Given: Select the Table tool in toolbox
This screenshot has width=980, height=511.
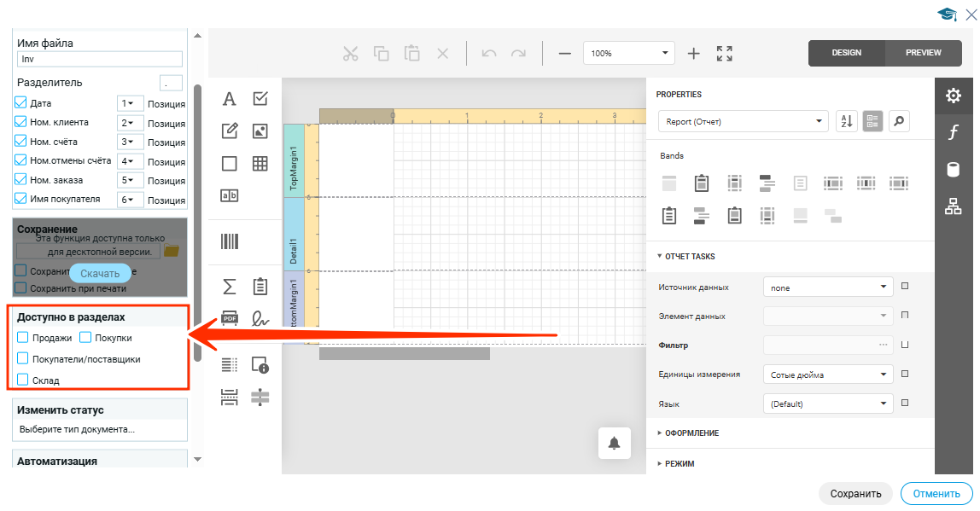Looking at the screenshot, I should pos(260,164).
